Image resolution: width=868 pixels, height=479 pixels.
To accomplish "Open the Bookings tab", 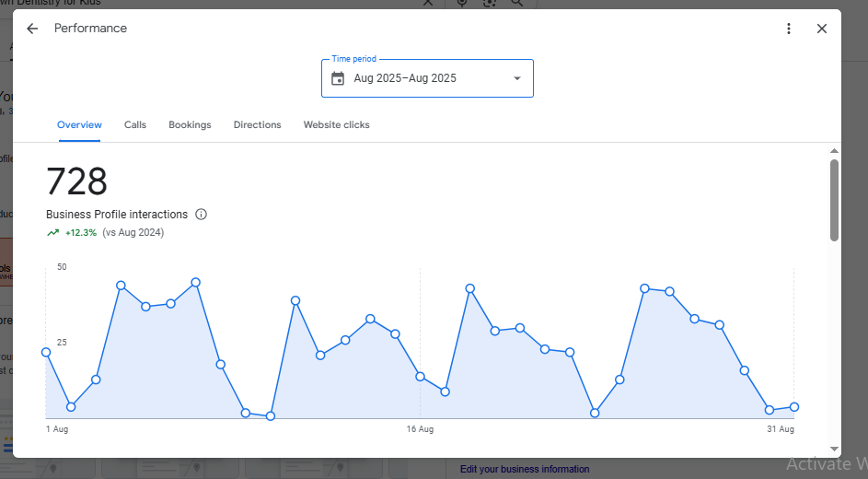I will click(190, 125).
